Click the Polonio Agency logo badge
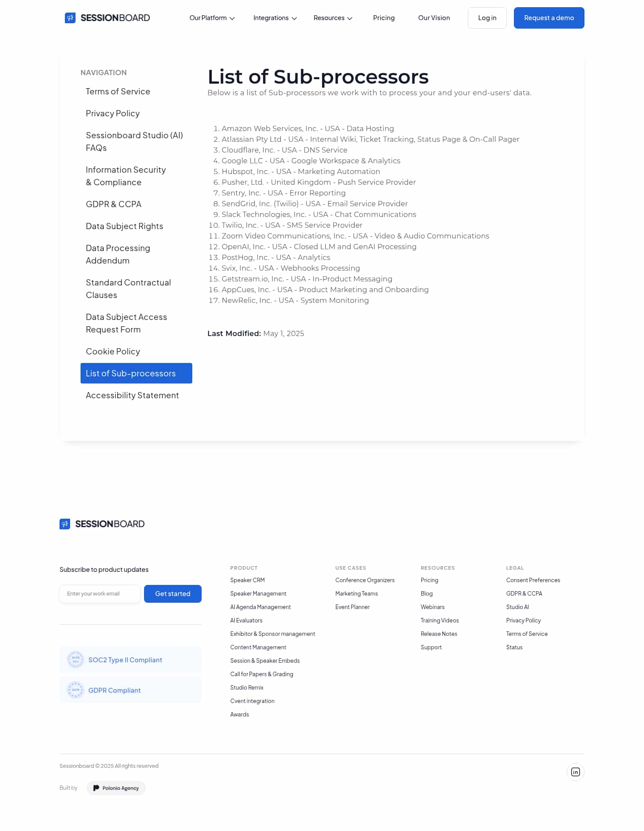 tap(116, 788)
